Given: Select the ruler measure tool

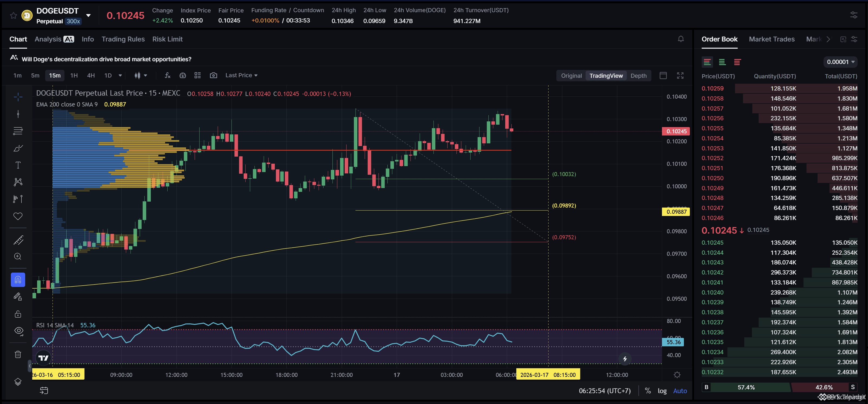Looking at the screenshot, I should 18,240.
